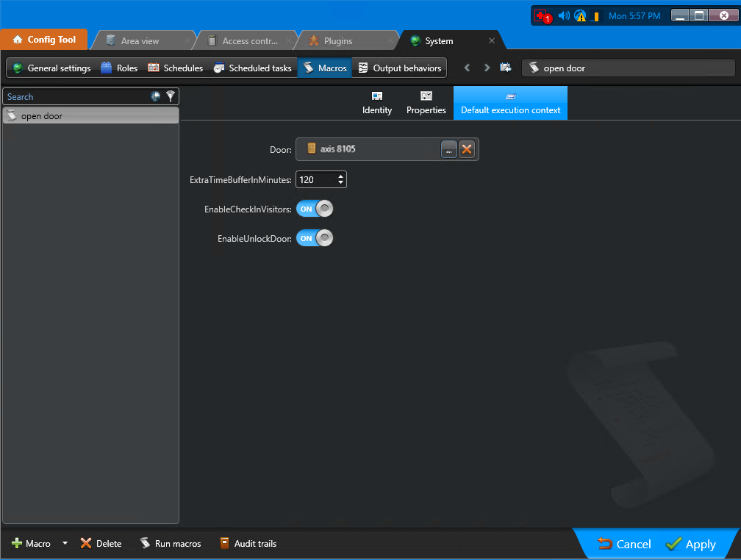
Task: Open General settings
Action: coord(51,68)
